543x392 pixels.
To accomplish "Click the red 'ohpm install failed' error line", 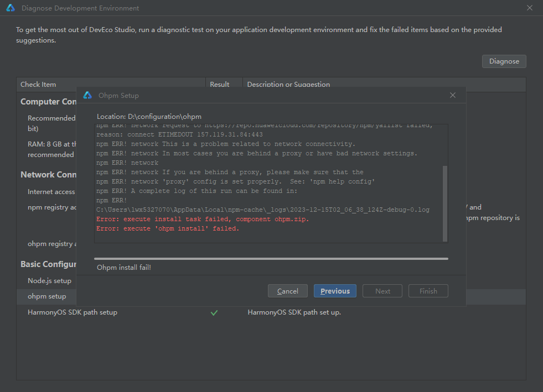I will coord(168,228).
